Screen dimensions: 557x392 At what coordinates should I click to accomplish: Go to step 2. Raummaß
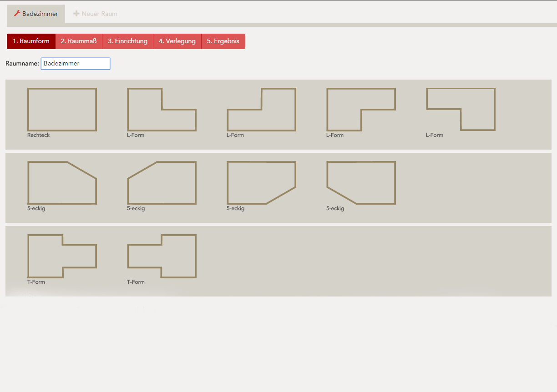click(79, 41)
